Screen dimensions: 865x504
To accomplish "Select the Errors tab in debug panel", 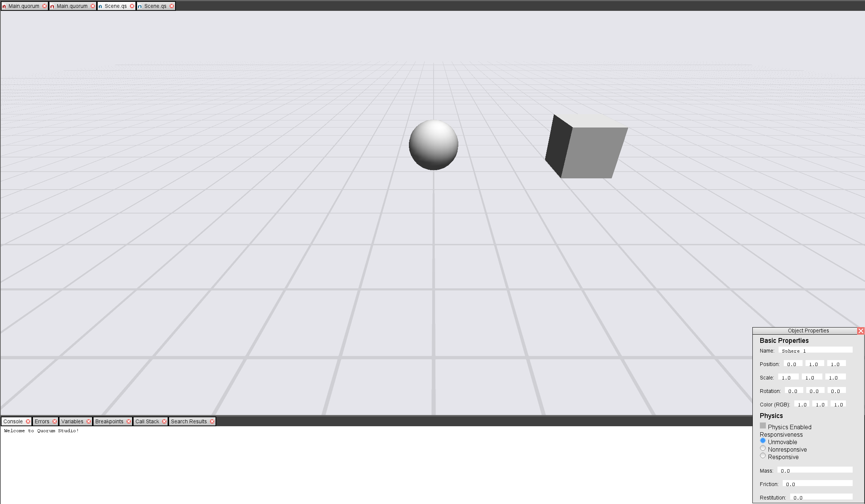I will point(43,421).
